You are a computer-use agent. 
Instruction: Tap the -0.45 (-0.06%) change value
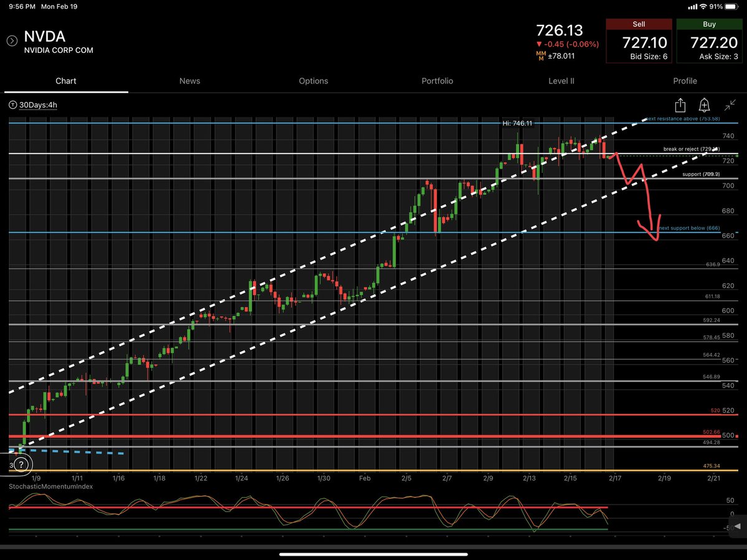pyautogui.click(x=568, y=45)
